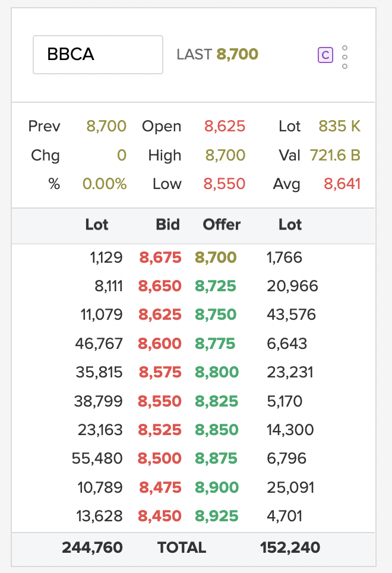Click the Bid column header

(x=168, y=225)
